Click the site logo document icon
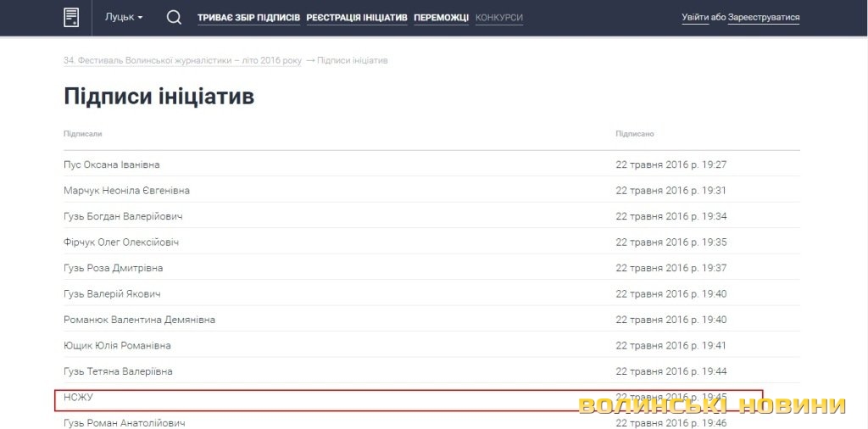This screenshot has width=868, height=429. [x=71, y=17]
